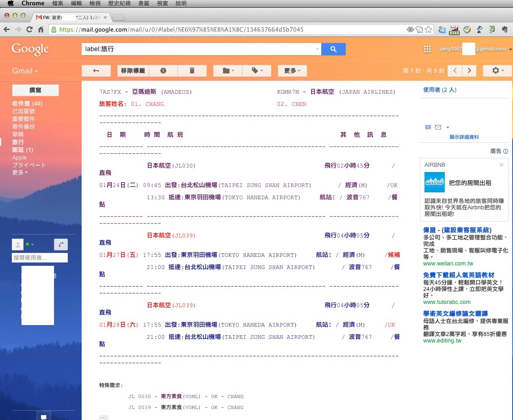Screen dimensions: 513x420
Task: Open the Apple label
Action: [x=19, y=157]
